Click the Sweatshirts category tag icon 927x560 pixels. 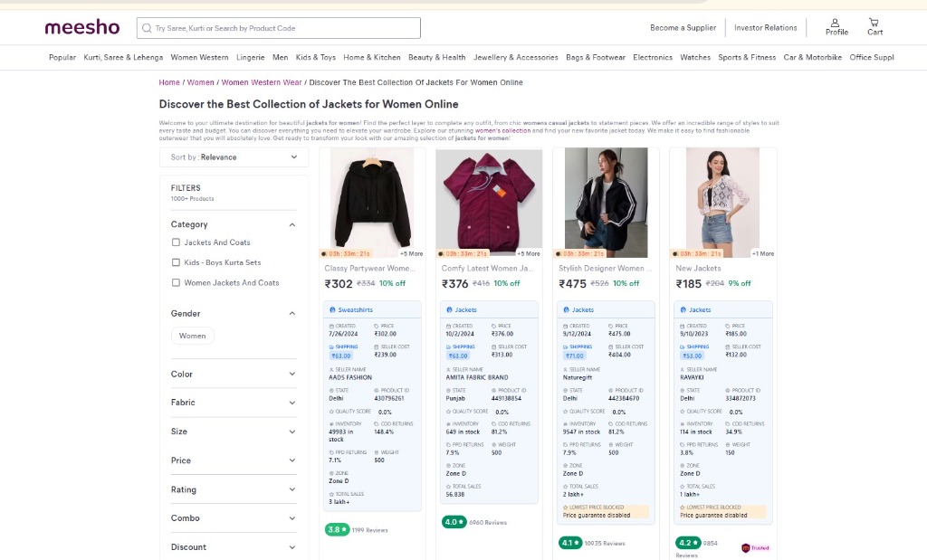(332, 309)
